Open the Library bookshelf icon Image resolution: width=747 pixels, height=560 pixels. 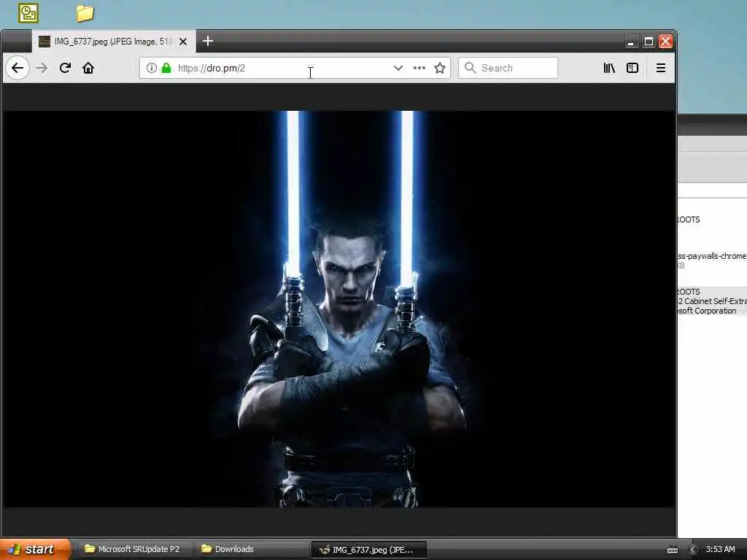[609, 68]
